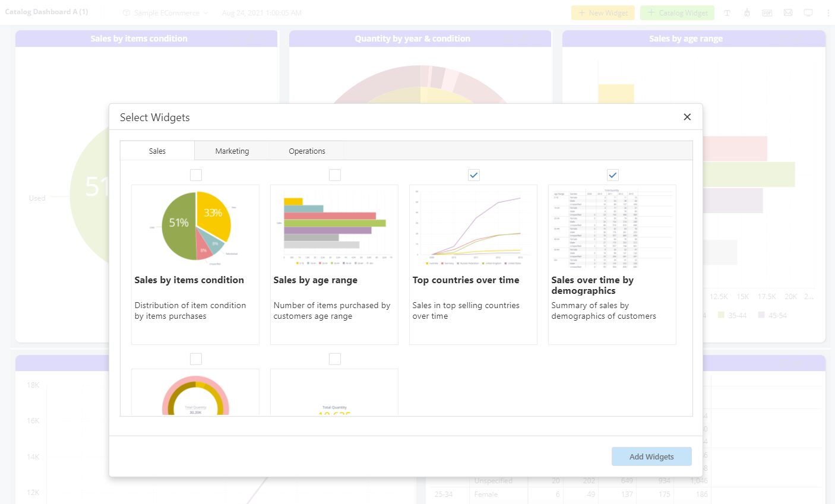Enable the Sales by items condition checkbox

pyautogui.click(x=196, y=175)
